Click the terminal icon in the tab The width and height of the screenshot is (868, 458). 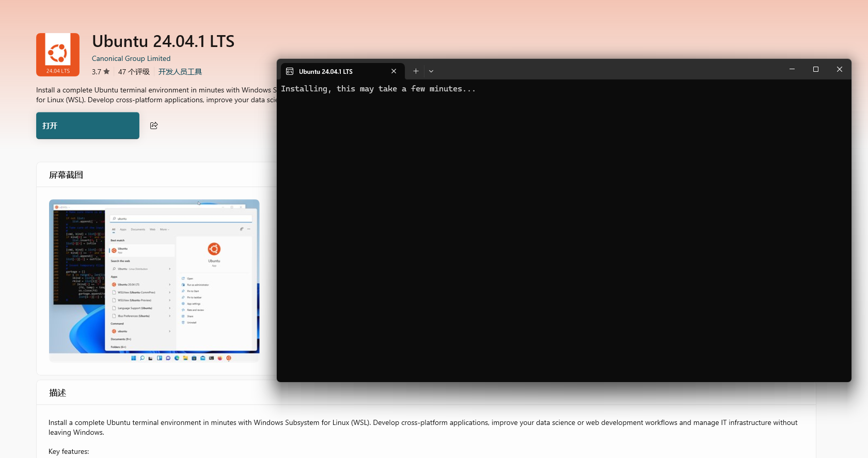(290, 71)
